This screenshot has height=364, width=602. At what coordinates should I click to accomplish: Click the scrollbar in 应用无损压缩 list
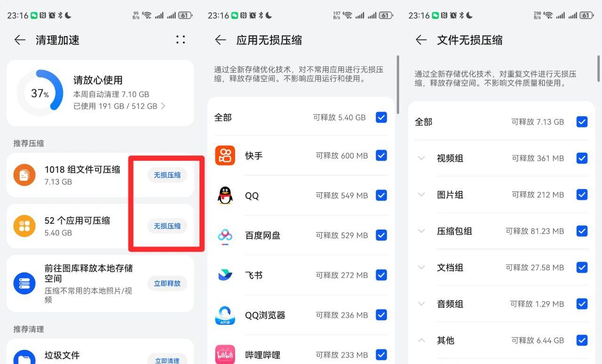point(398,85)
